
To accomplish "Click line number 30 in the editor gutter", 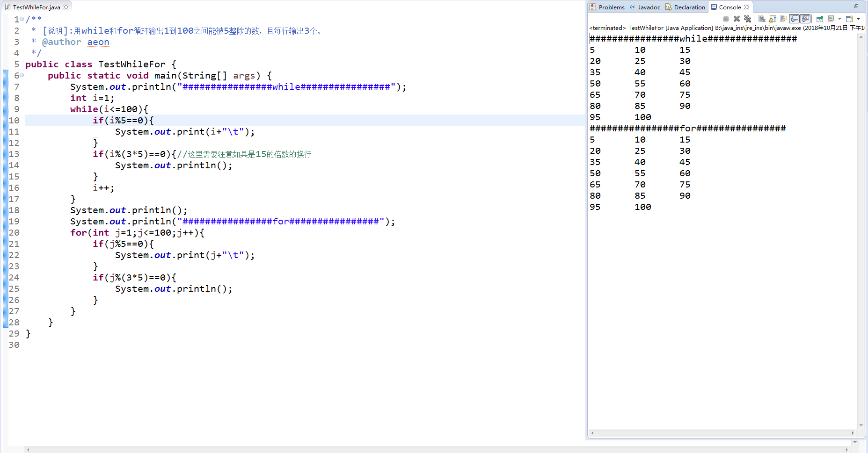I will coord(14,345).
